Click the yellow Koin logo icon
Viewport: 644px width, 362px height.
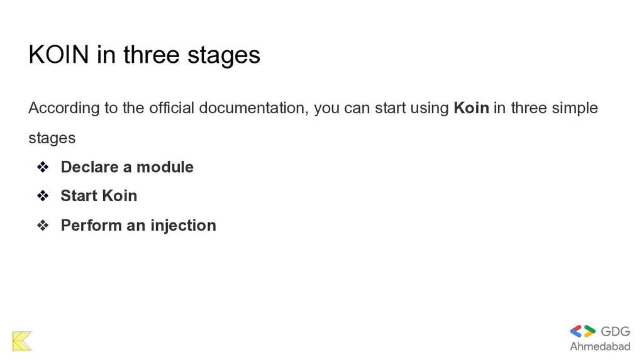click(x=21, y=340)
